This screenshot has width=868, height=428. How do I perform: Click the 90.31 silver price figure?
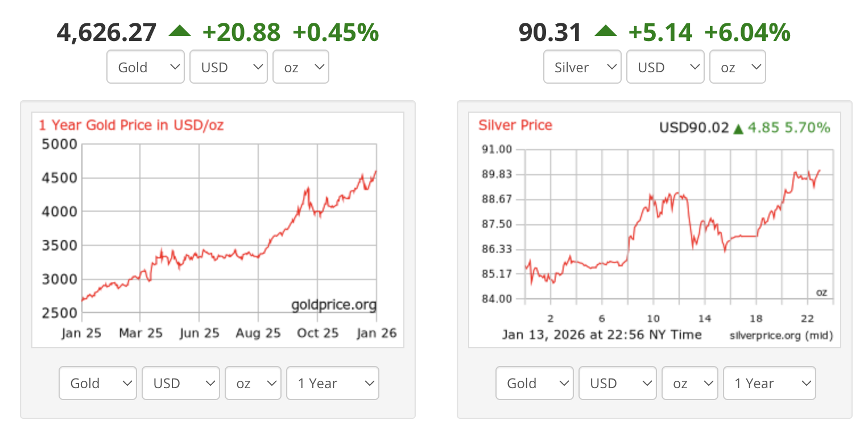point(550,31)
